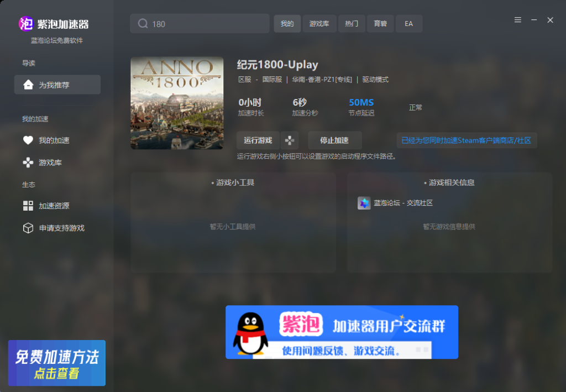Switch to the 我的 tab

click(x=287, y=23)
